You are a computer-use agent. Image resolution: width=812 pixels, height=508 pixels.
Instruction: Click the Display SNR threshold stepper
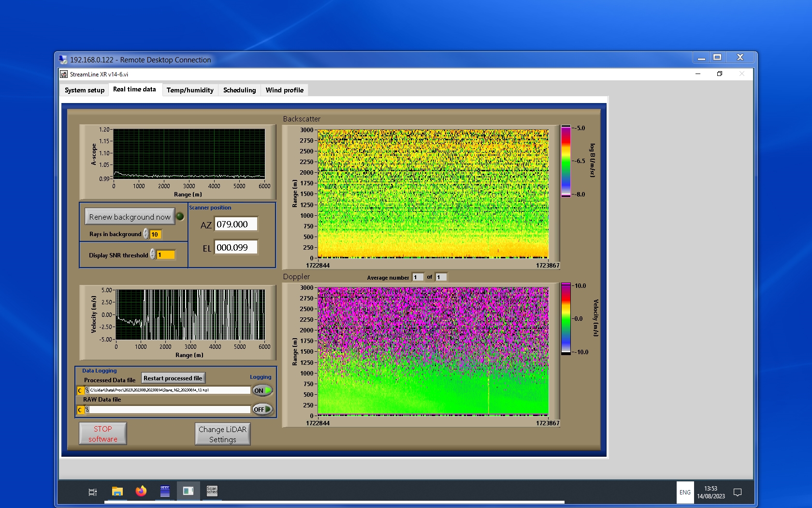click(153, 254)
